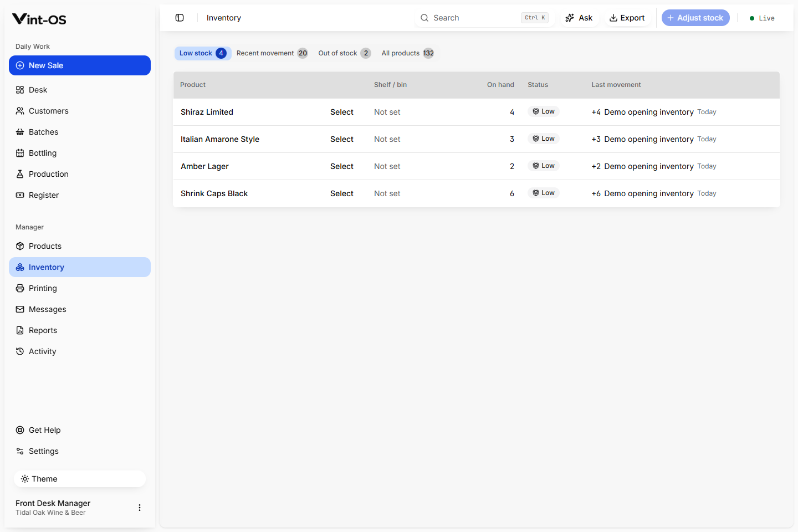Click the Live status indicator
798x532 pixels.
click(762, 18)
